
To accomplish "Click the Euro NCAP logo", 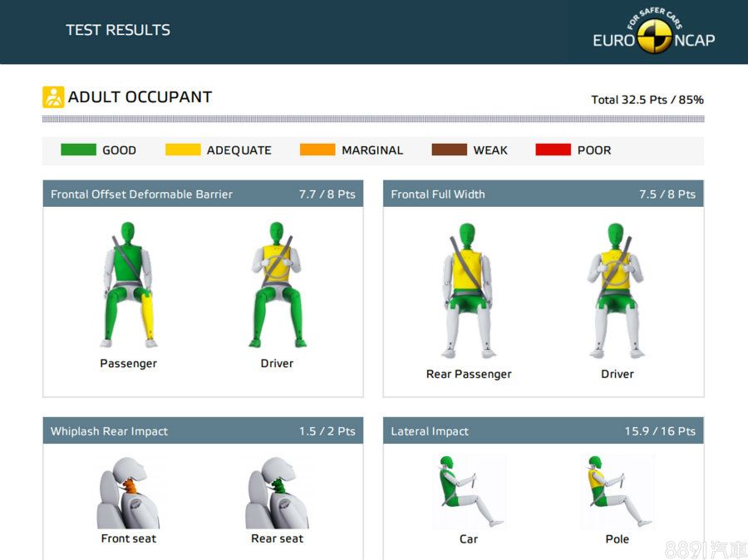I will (653, 33).
